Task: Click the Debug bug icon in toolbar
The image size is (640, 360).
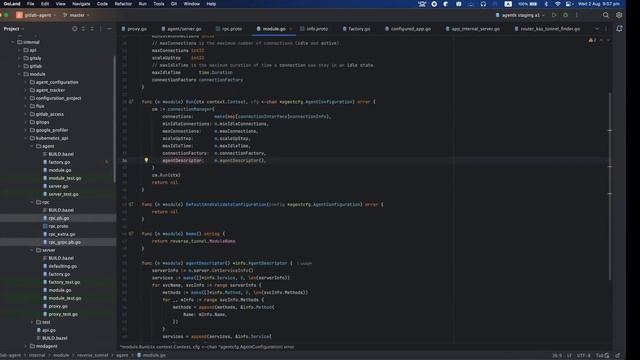Action: [x=565, y=15]
